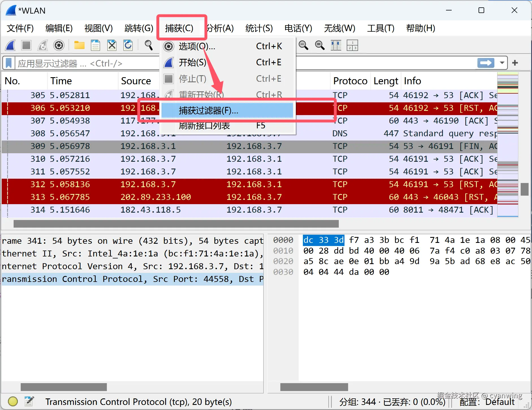Select Ethernet II line in packet details
532x410 pixels.
coord(132,254)
